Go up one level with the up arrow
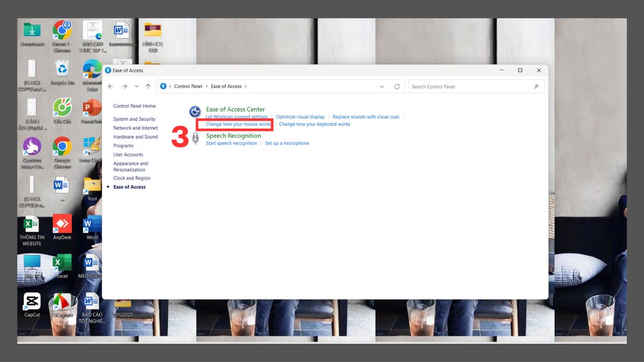 pyautogui.click(x=148, y=86)
